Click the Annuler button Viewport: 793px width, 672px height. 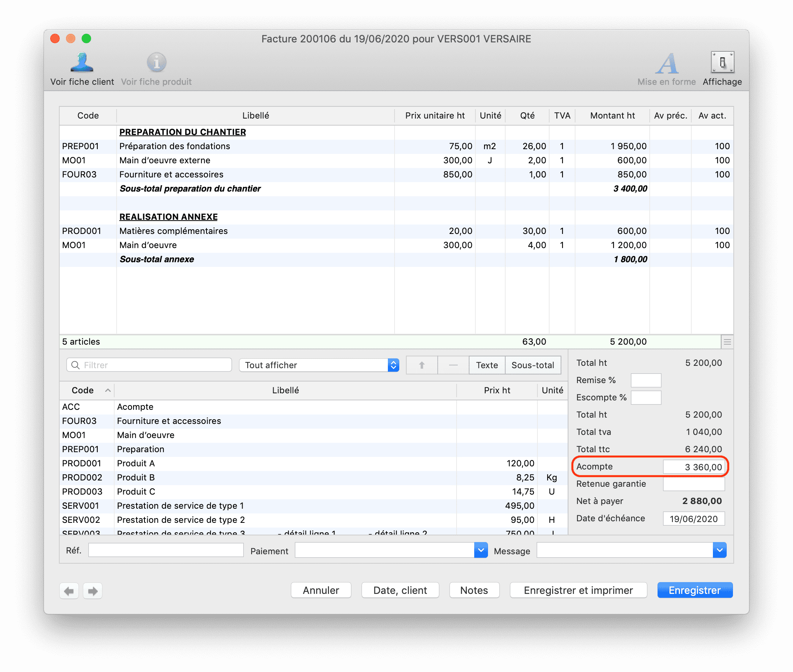coord(321,590)
